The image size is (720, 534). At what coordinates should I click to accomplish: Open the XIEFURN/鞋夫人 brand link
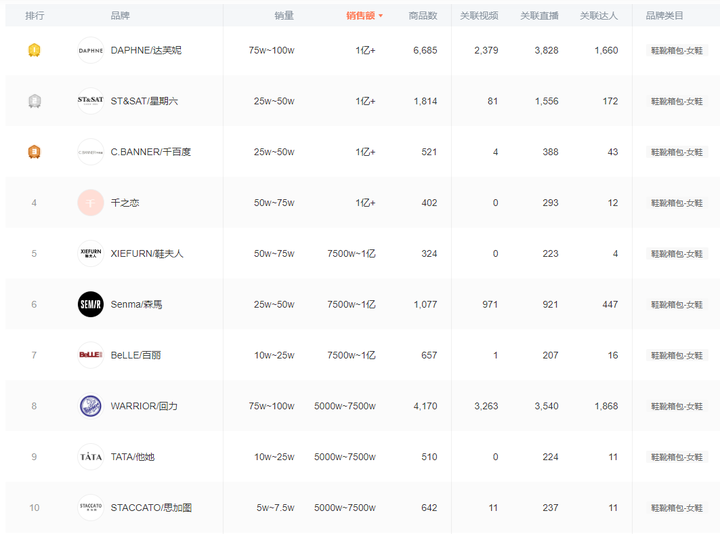[147, 253]
